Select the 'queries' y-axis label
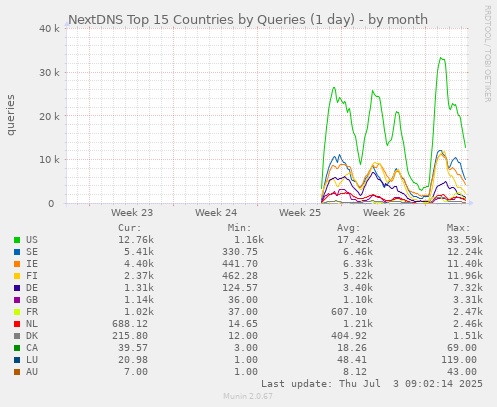The height and width of the screenshot is (407, 497). (11, 115)
